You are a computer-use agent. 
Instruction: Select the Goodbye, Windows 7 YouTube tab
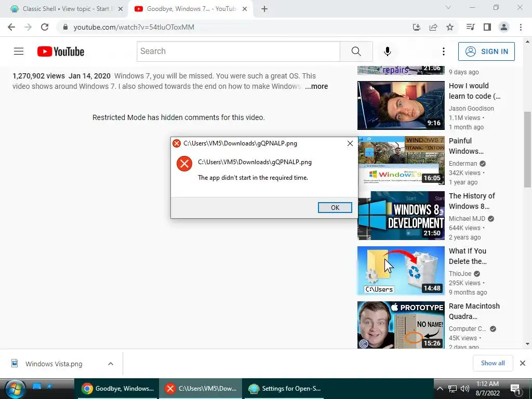190,9
